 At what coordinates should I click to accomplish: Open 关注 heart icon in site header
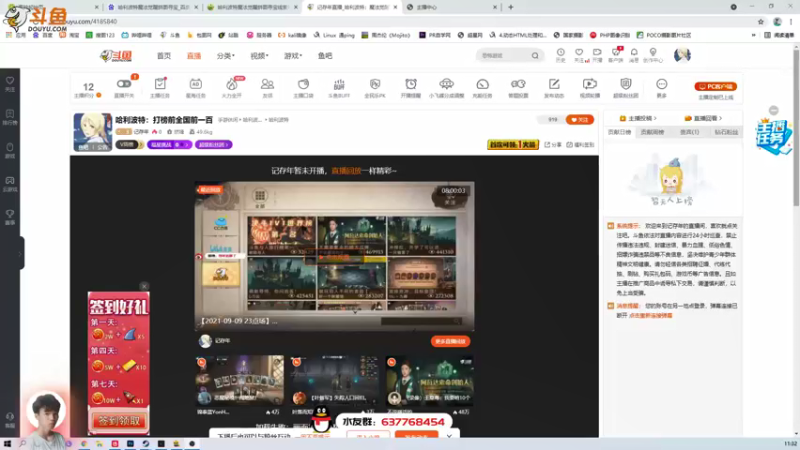(579, 55)
